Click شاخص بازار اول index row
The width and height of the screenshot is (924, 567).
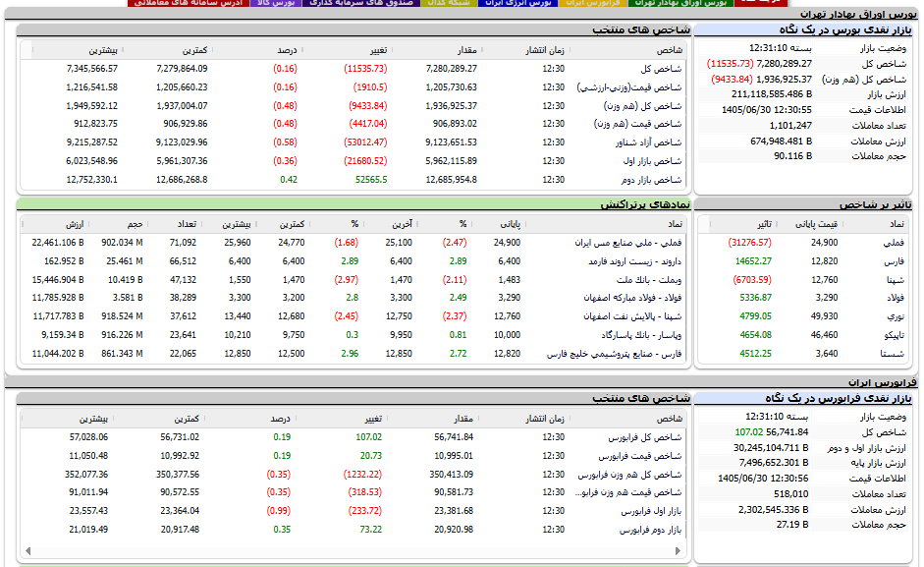(354, 161)
